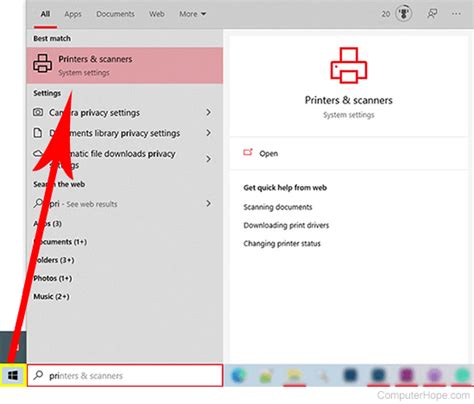Switch to the Web tab
474x404 pixels.
pyautogui.click(x=156, y=14)
